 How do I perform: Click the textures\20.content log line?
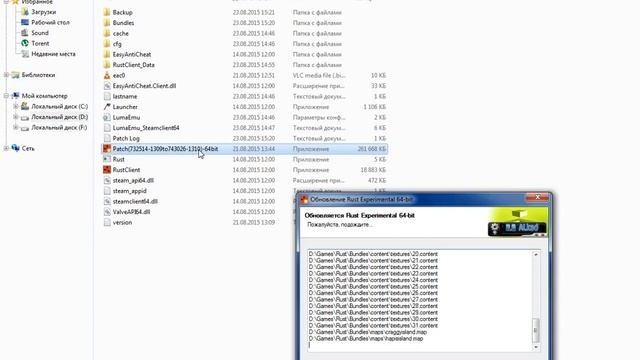[x=373, y=254]
